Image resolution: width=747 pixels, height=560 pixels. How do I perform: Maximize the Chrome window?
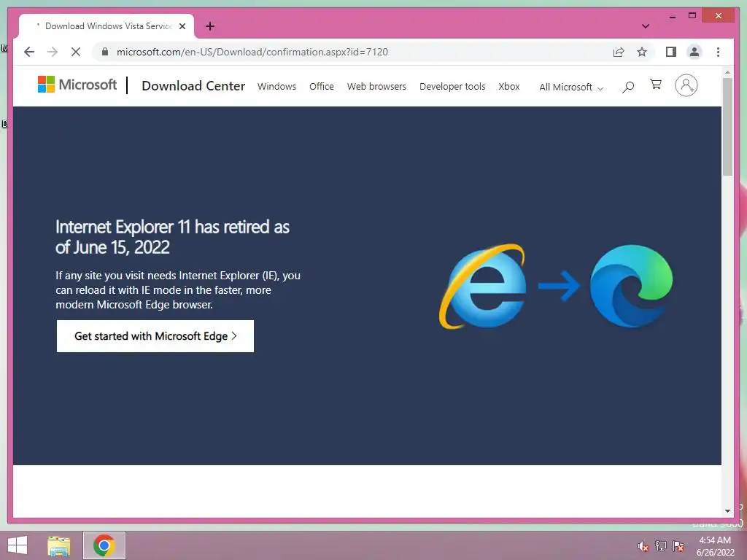[x=692, y=16]
